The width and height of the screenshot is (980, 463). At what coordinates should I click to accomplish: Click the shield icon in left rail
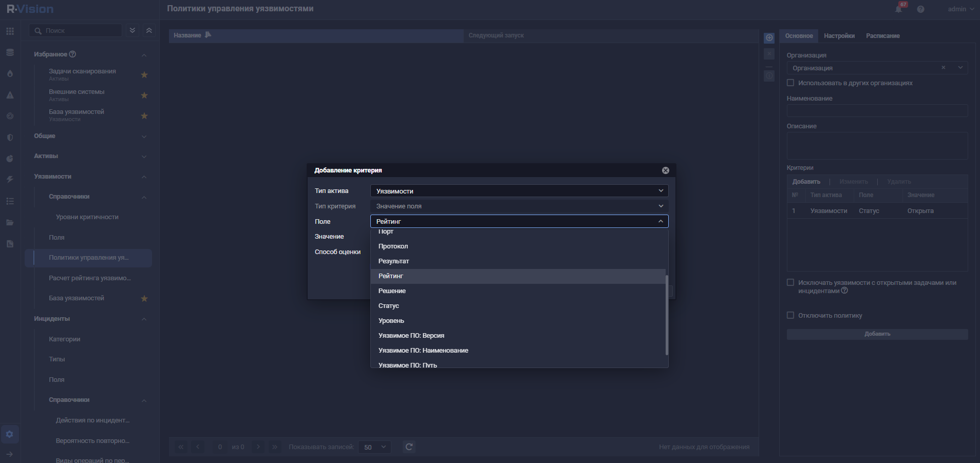10,138
